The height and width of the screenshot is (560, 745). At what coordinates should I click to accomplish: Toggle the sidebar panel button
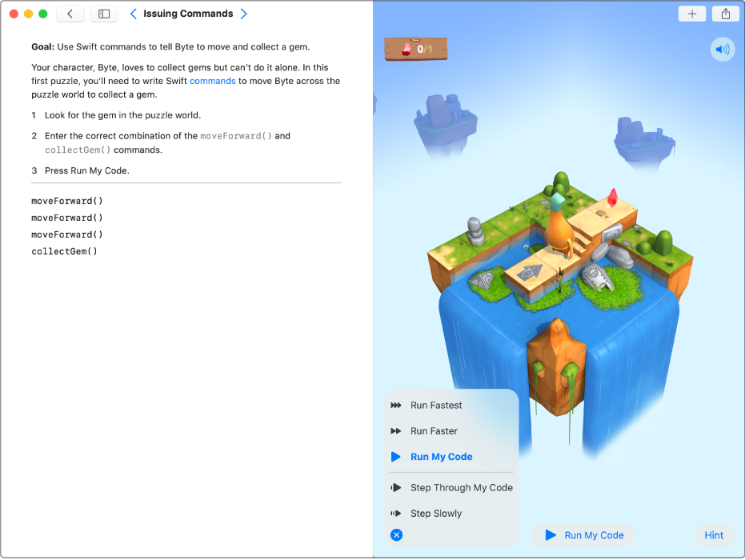coord(103,14)
